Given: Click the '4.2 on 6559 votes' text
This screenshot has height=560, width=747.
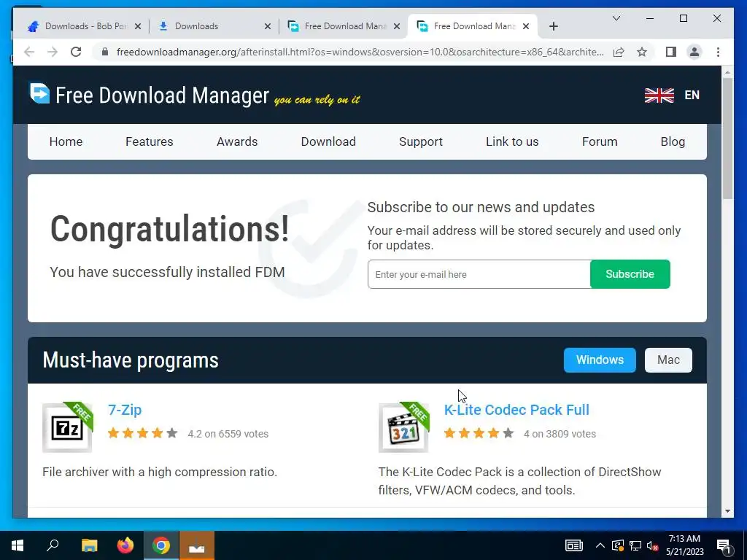Looking at the screenshot, I should (228, 434).
